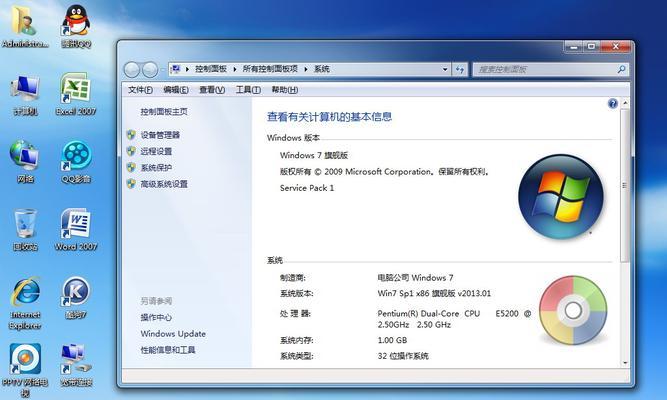Click the refresh button next to address bar
The height and width of the screenshot is (400, 667).
tap(459, 69)
